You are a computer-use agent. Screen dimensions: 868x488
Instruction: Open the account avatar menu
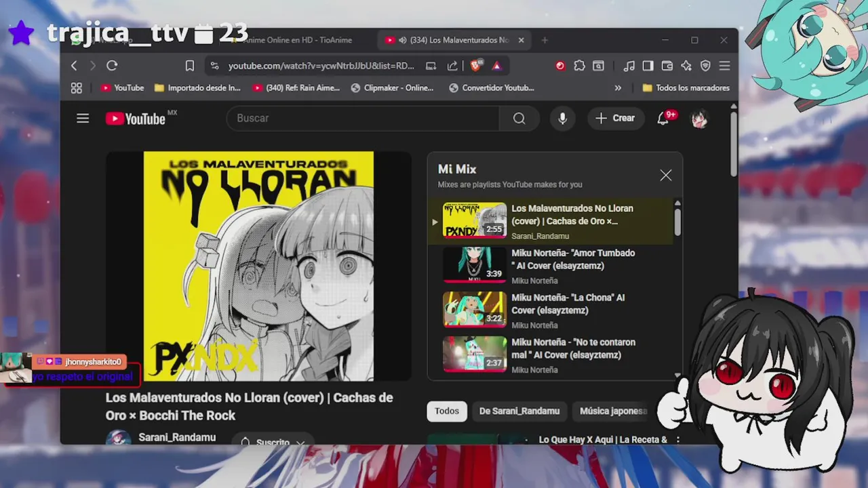(x=699, y=119)
